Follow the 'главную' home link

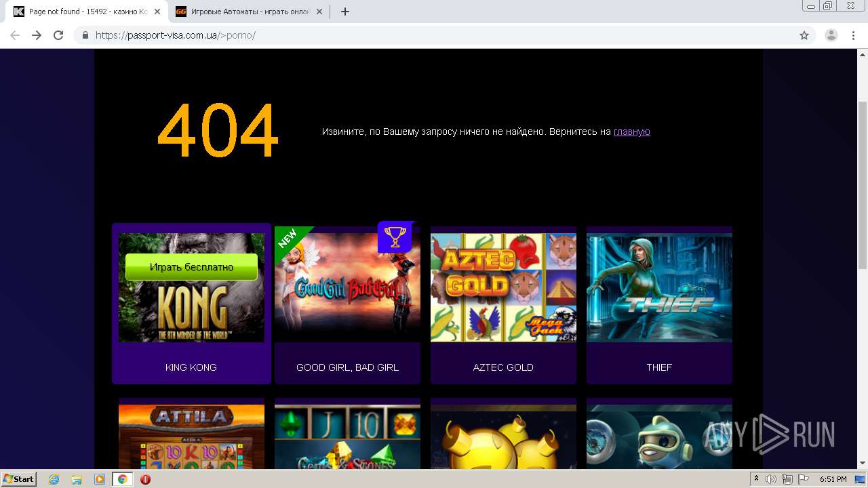point(631,131)
